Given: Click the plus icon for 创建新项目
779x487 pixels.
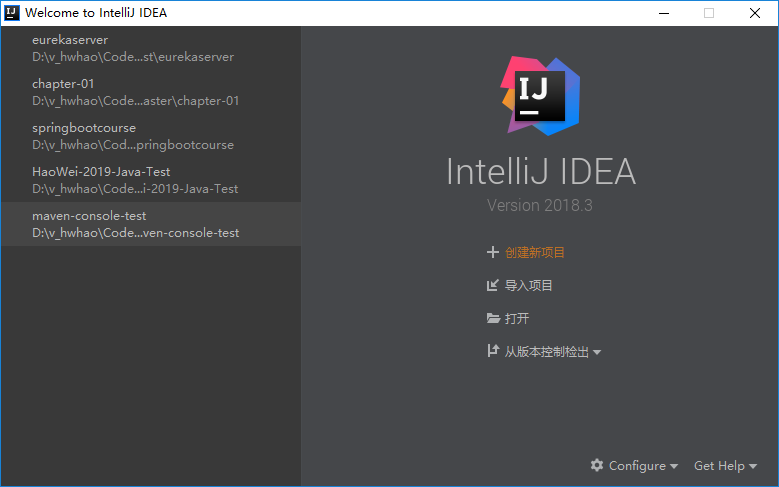Looking at the screenshot, I should coord(492,253).
